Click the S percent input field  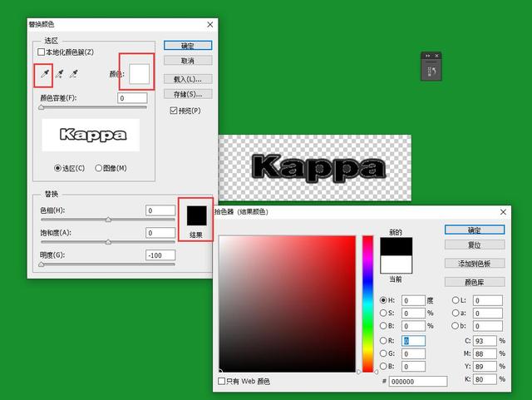click(x=413, y=313)
